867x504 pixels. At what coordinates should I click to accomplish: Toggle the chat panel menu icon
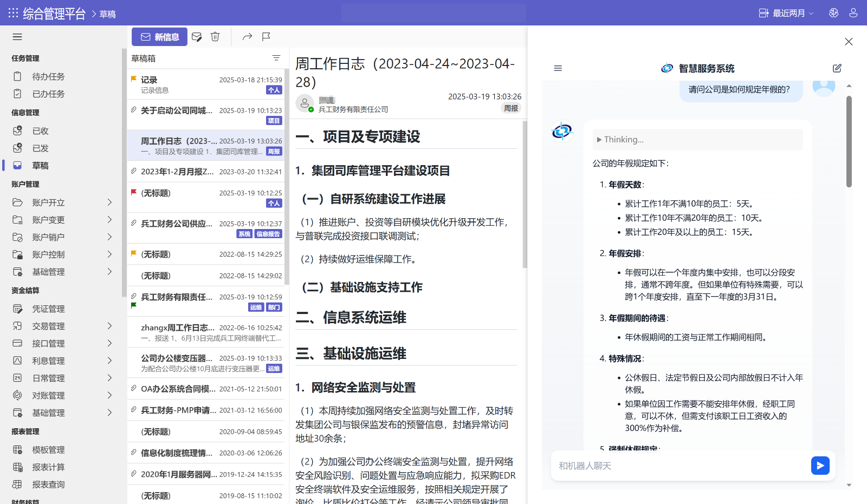click(558, 68)
